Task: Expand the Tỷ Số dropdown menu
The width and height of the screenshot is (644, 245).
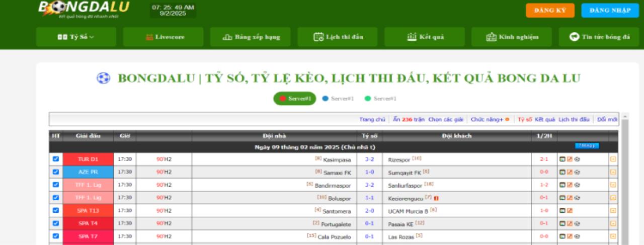Action: tap(76, 37)
